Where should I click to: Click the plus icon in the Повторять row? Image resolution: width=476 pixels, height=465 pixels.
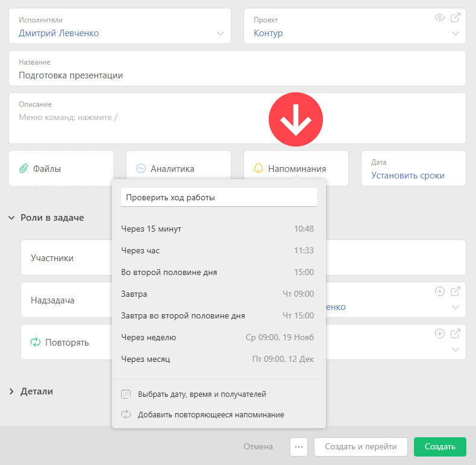440,334
